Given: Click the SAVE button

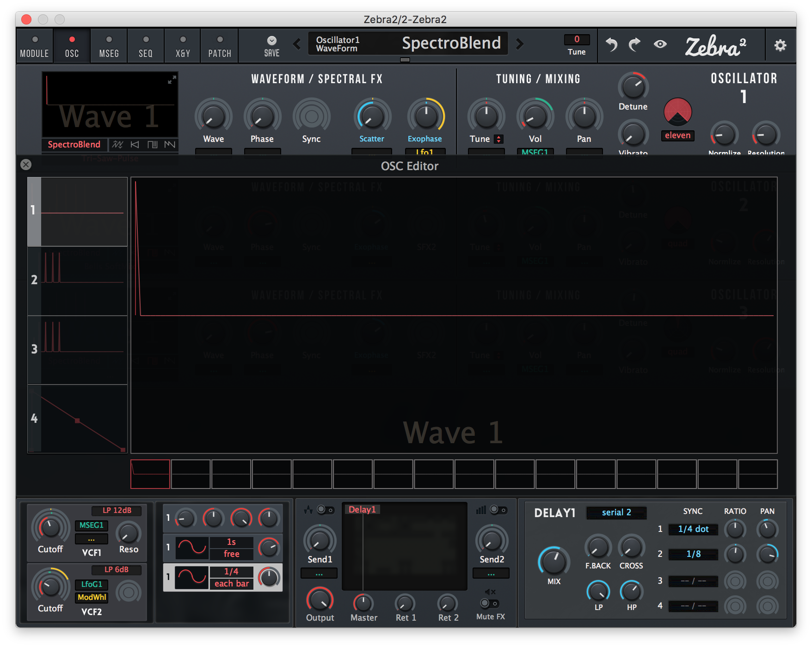Looking at the screenshot, I should pyautogui.click(x=272, y=47).
